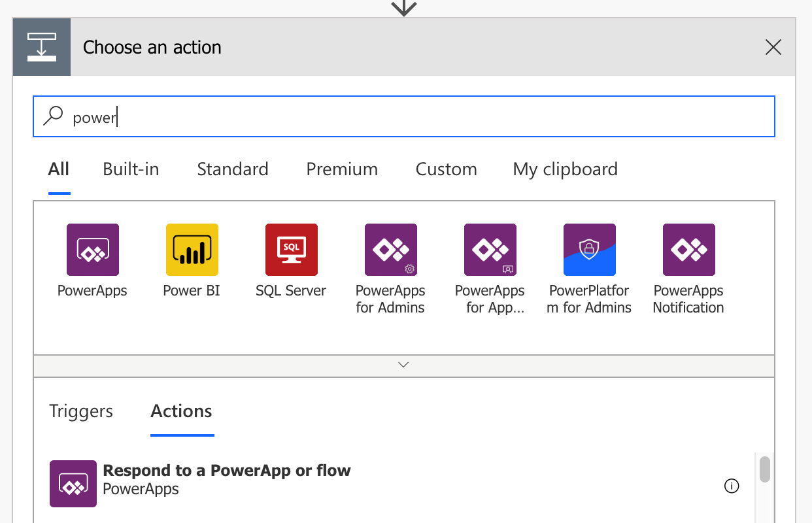Choose PowerPlatform for Admins connector
Image resolution: width=812 pixels, height=523 pixels.
click(x=590, y=250)
